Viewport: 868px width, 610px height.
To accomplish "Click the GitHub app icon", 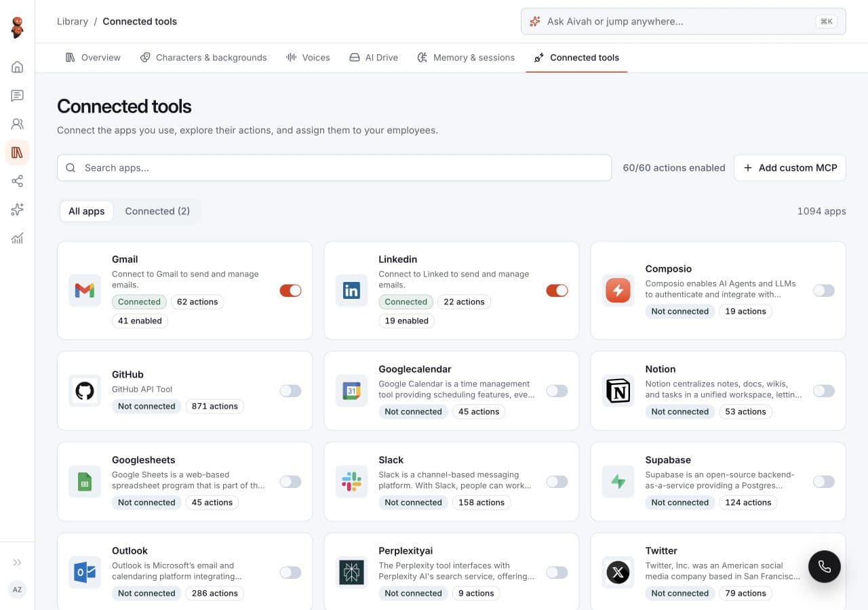I will (x=85, y=390).
